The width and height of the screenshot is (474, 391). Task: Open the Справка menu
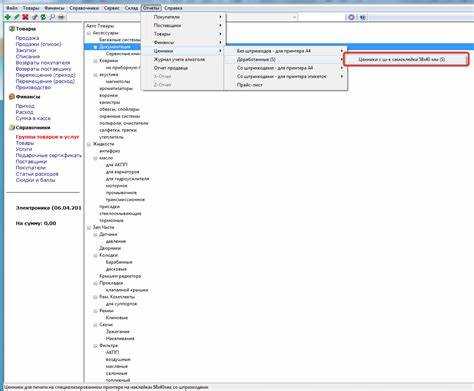pyautogui.click(x=173, y=8)
